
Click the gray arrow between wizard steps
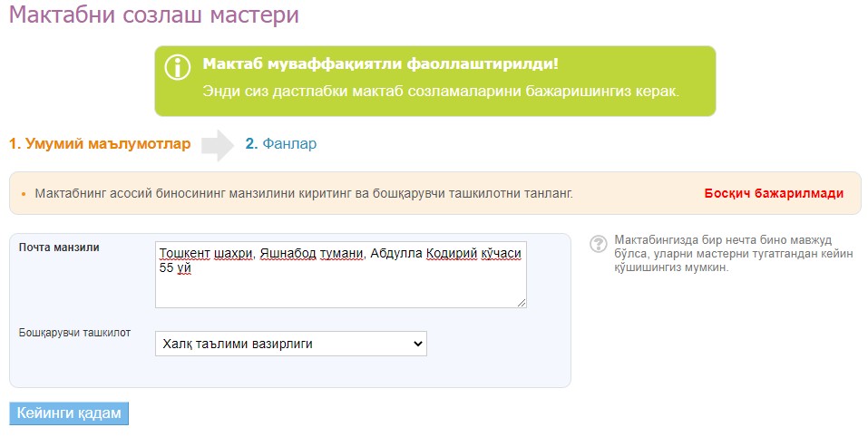click(x=218, y=144)
